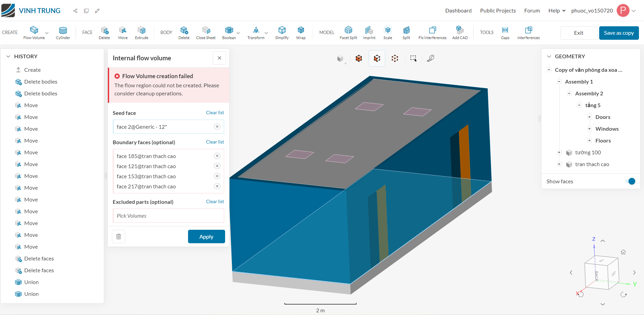
Task: Open the Add CAD tool
Action: [x=460, y=33]
